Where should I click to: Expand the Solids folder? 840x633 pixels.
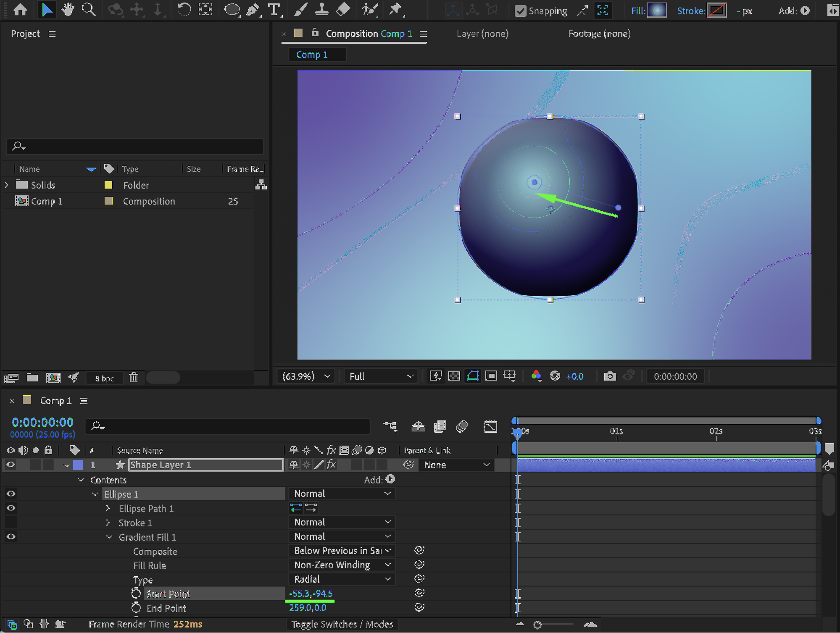pos(6,185)
